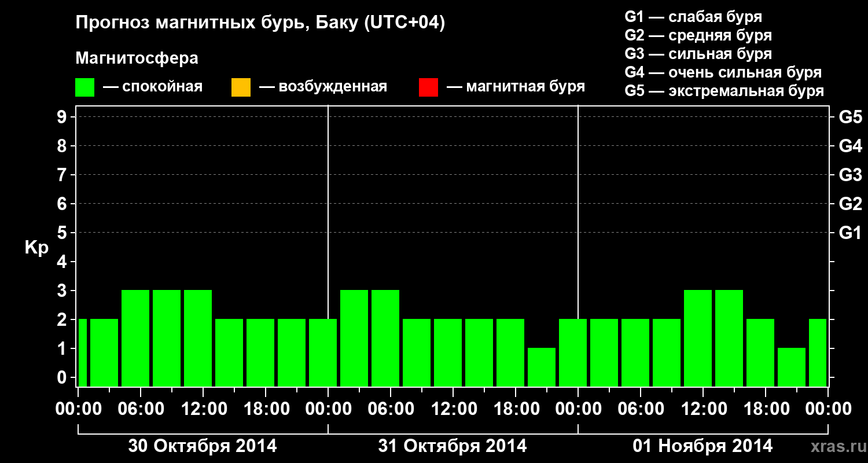Click the Kp 1 bar on 01 November

792,367
